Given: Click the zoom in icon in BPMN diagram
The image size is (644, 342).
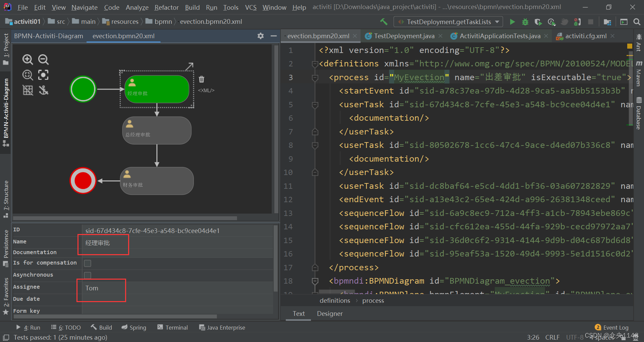Looking at the screenshot, I should [x=28, y=60].
